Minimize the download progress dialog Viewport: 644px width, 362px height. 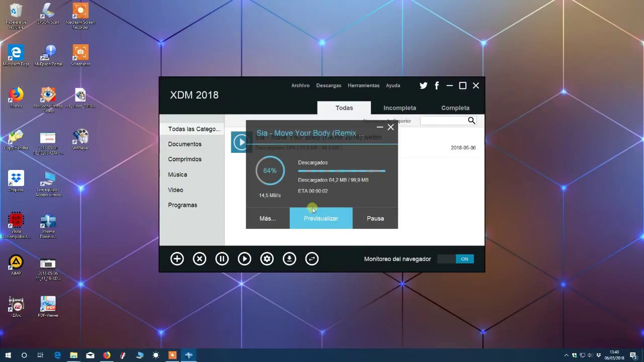point(380,128)
